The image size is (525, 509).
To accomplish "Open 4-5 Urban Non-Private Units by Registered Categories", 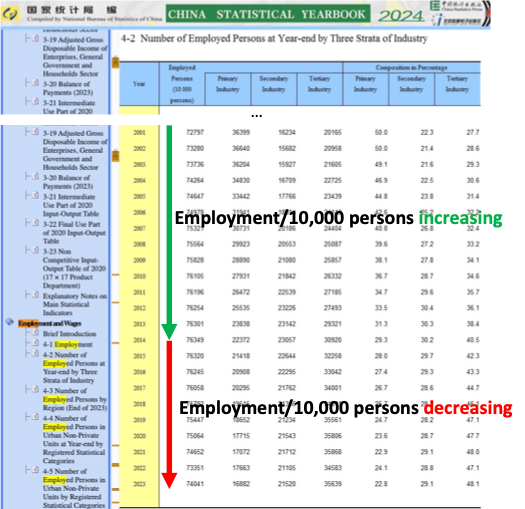I will [x=74, y=488].
